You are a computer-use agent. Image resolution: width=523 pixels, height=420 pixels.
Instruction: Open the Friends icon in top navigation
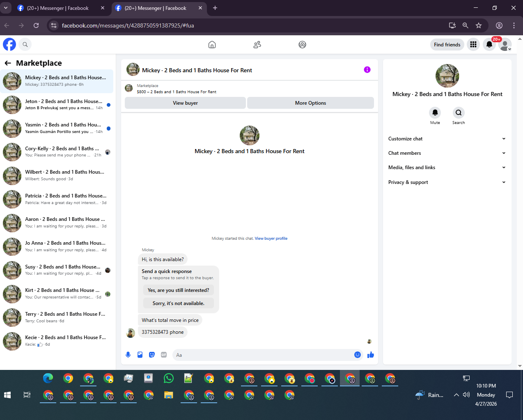pyautogui.click(x=257, y=45)
